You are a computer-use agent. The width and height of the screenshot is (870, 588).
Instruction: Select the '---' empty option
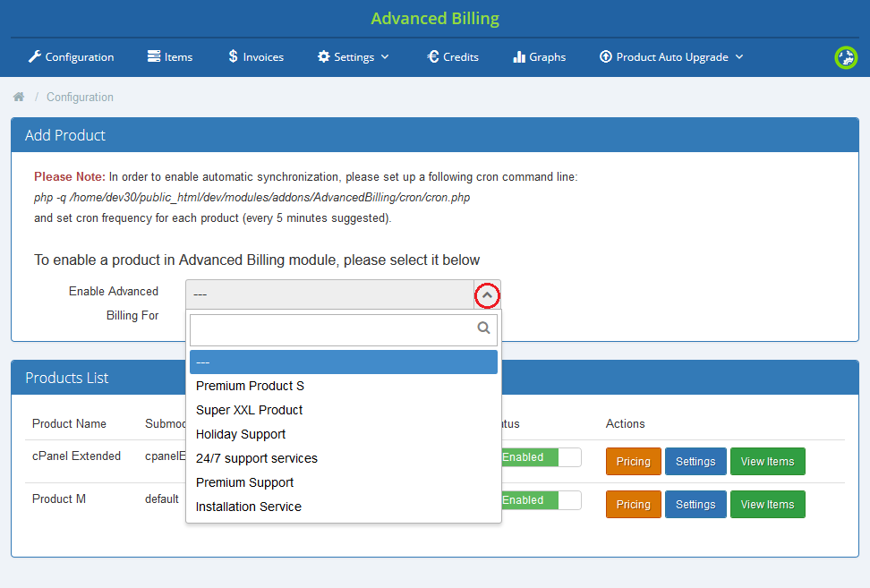click(x=344, y=362)
